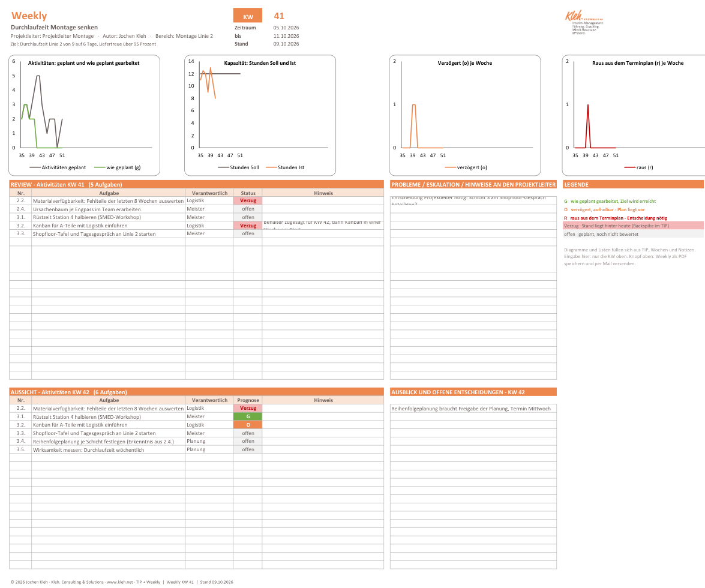
Task: Click the 'Stunden Ist' legend entry
Action: pos(285,167)
